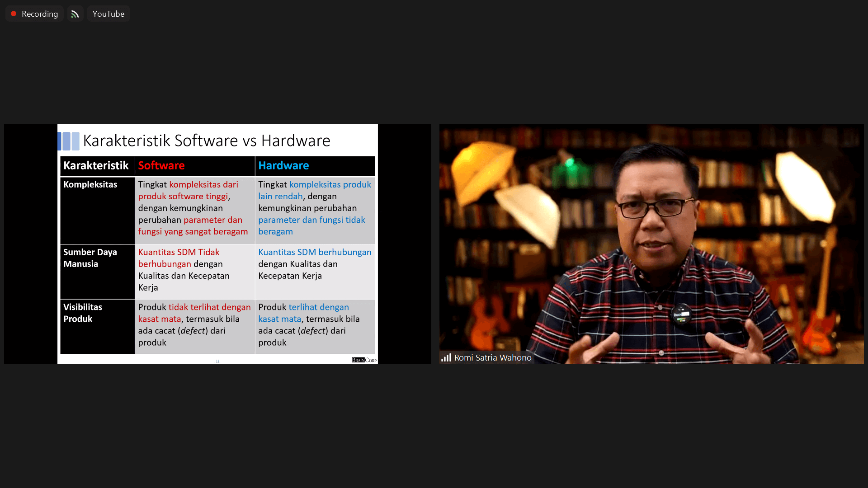This screenshot has height=488, width=868.
Task: Click the YouTube live stream label
Action: [x=108, y=14]
